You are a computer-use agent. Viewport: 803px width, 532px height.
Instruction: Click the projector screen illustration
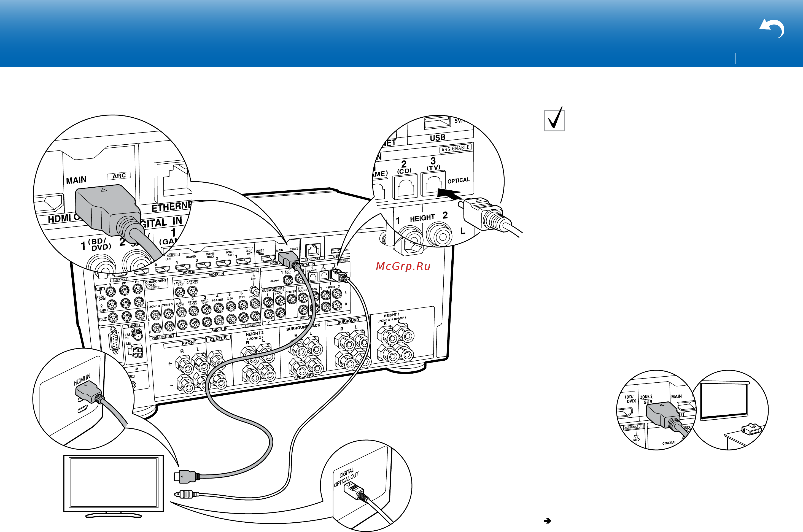(x=724, y=401)
